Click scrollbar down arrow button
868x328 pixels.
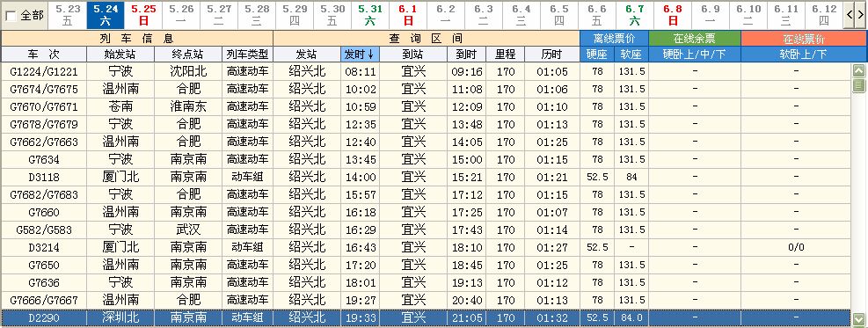click(x=858, y=319)
